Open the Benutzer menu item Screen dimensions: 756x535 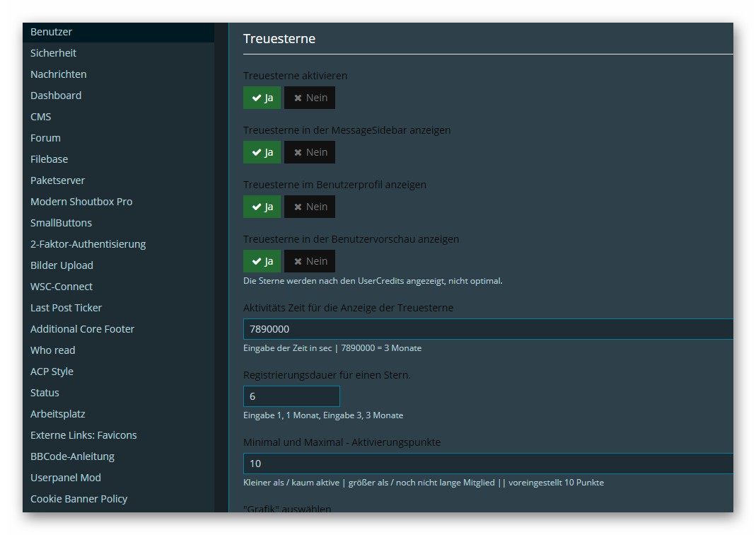(x=52, y=32)
